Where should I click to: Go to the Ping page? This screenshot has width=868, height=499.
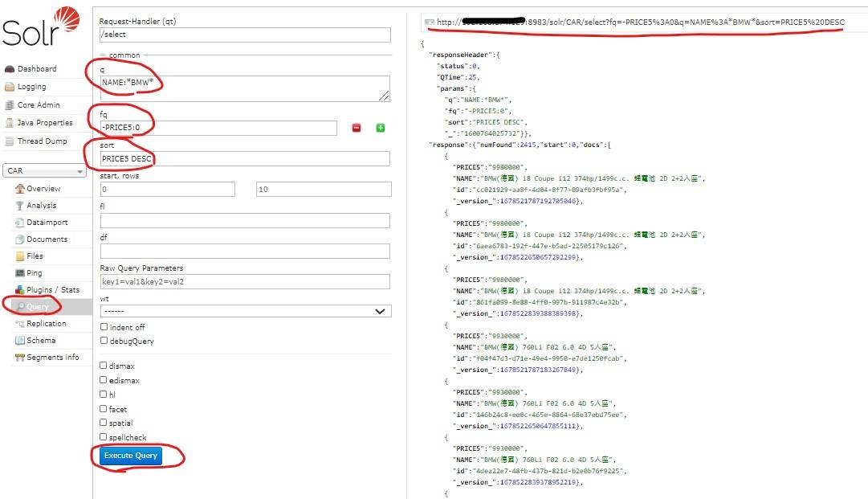35,273
